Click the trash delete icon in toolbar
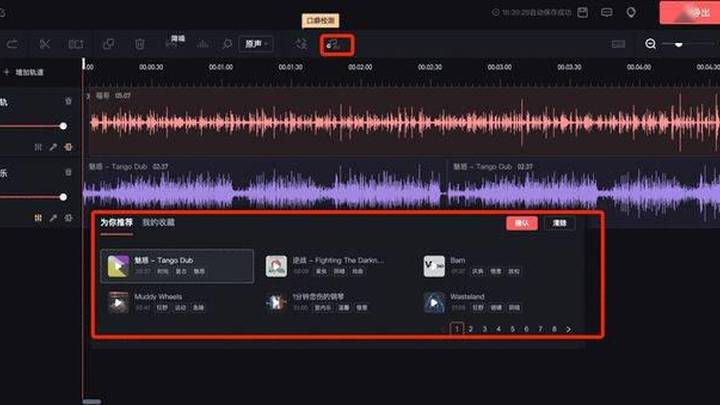 [x=140, y=44]
